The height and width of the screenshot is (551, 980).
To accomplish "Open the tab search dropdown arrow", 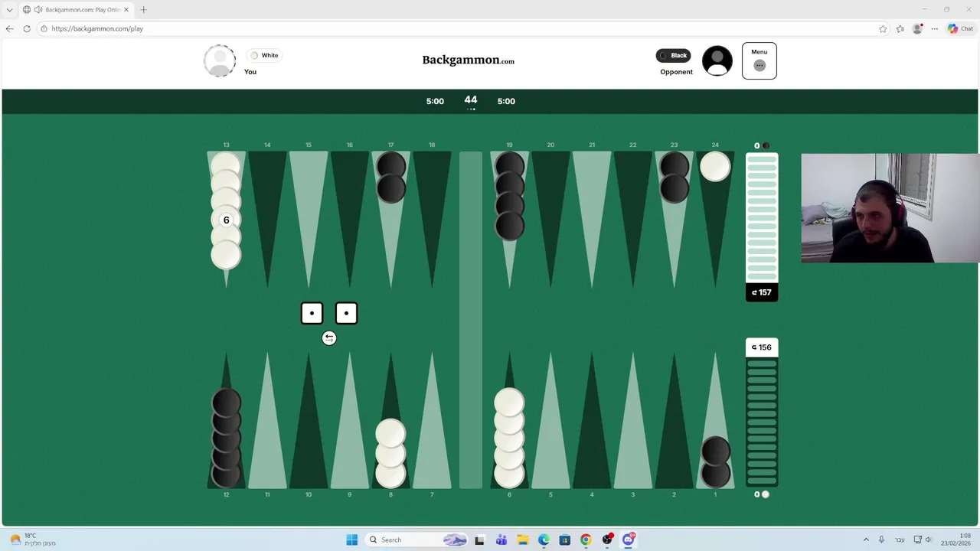I will tap(9, 10).
